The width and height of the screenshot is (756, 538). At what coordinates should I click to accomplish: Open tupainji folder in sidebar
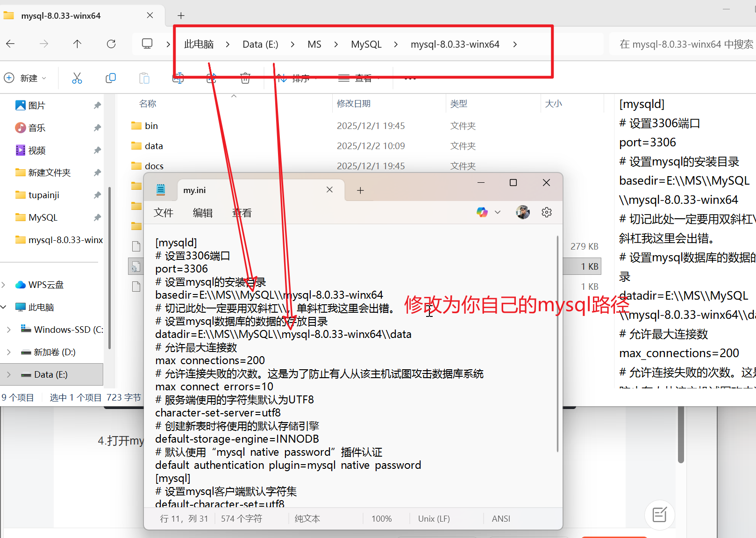[x=43, y=195]
